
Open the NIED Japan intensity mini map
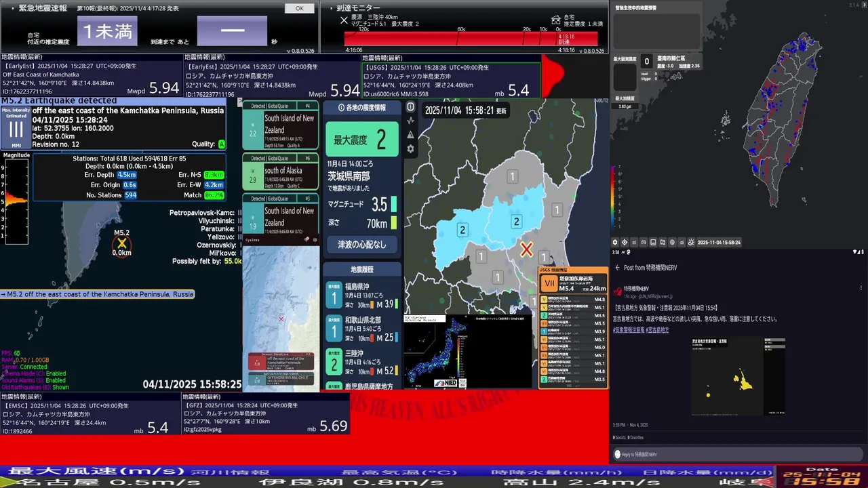pos(468,352)
